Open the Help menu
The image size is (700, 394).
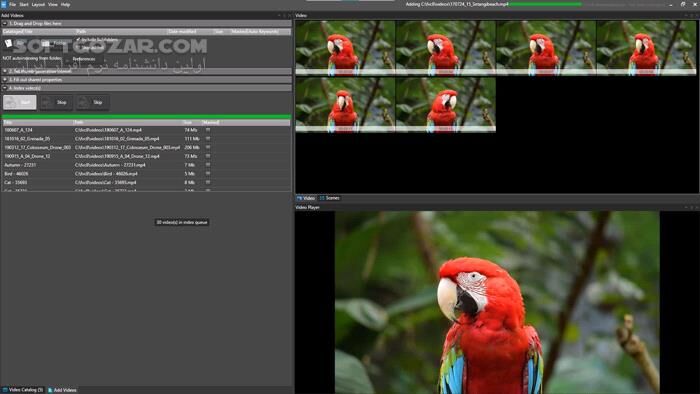tap(65, 4)
